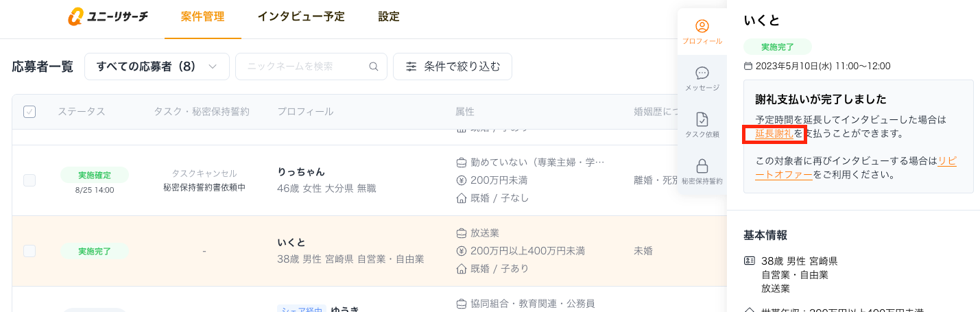
Task: Open the プロフィール side panel icon
Action: tap(702, 27)
